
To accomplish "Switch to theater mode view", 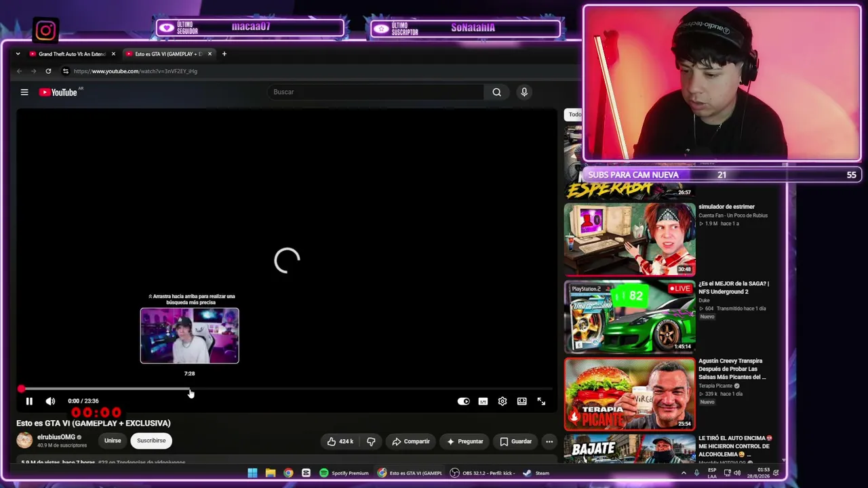I will click(x=521, y=401).
